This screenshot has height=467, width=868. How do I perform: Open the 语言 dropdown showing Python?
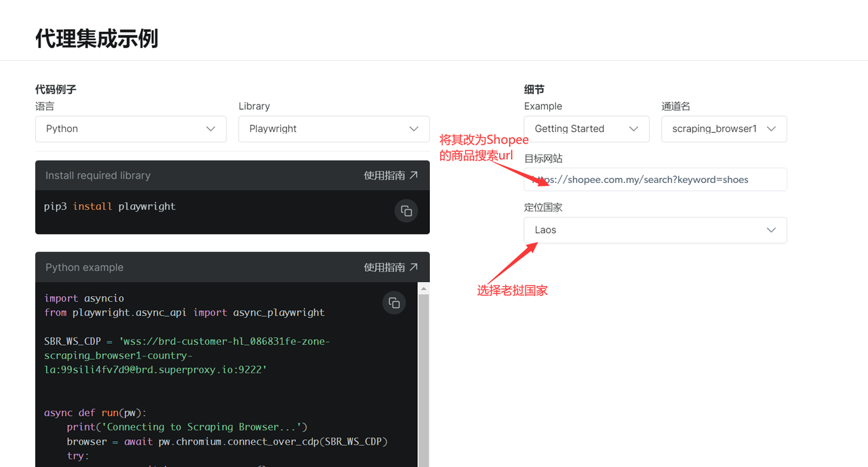point(131,129)
